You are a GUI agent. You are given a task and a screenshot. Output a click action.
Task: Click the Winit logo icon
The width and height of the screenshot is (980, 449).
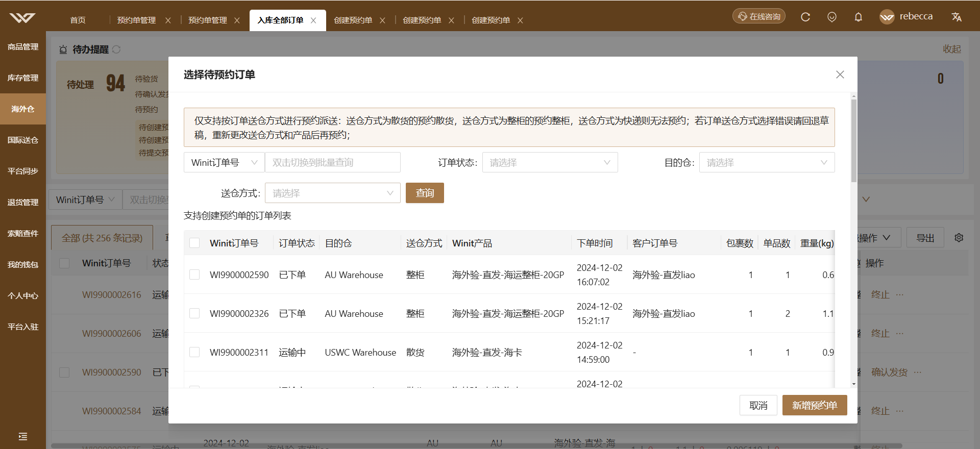22,18
